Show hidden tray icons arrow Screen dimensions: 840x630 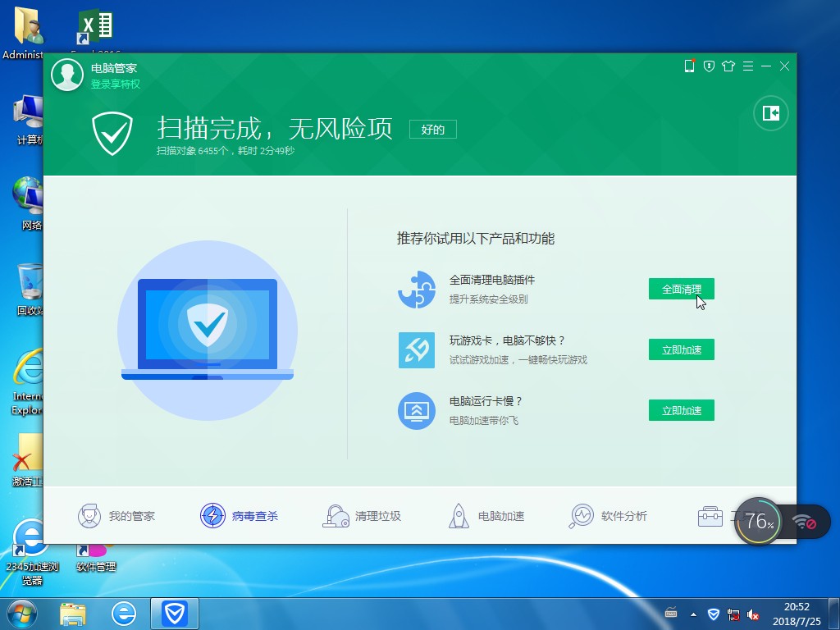pos(694,614)
